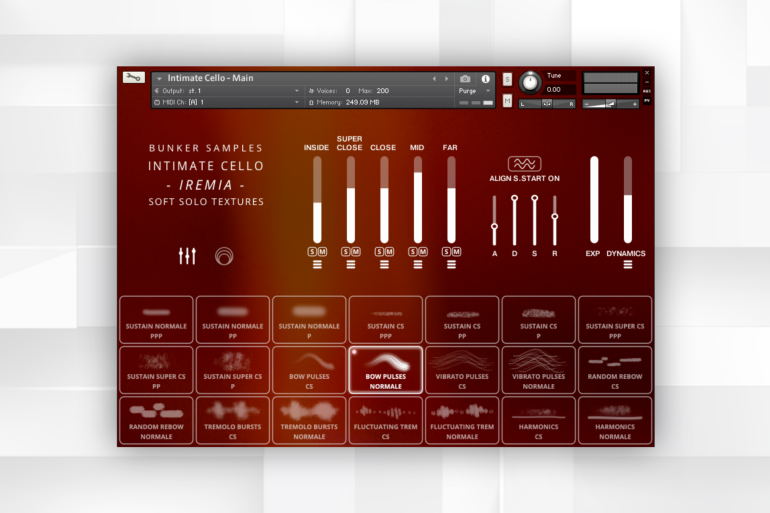The image size is (770, 513).
Task: Adjust the Mid mic volume slider
Action: tap(418, 200)
